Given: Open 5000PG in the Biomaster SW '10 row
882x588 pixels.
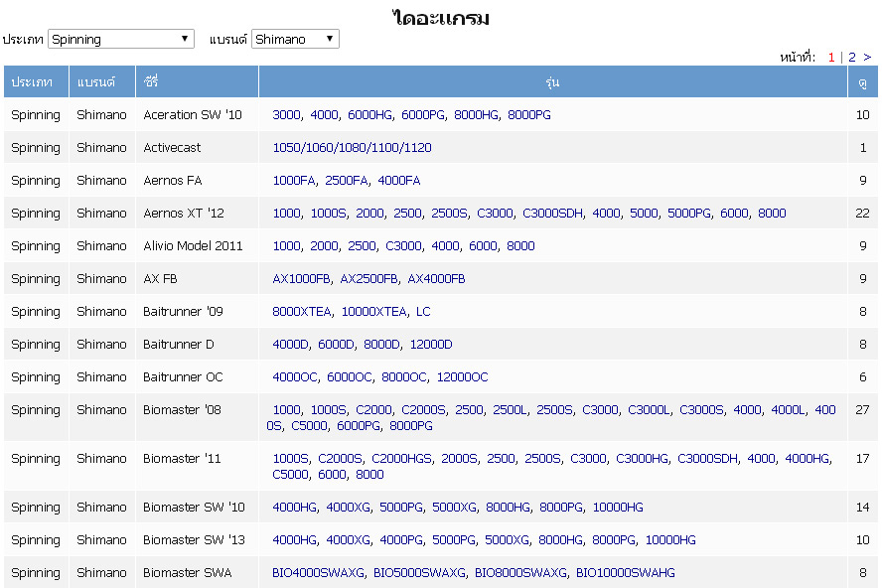Looking at the screenshot, I should coord(401,508).
